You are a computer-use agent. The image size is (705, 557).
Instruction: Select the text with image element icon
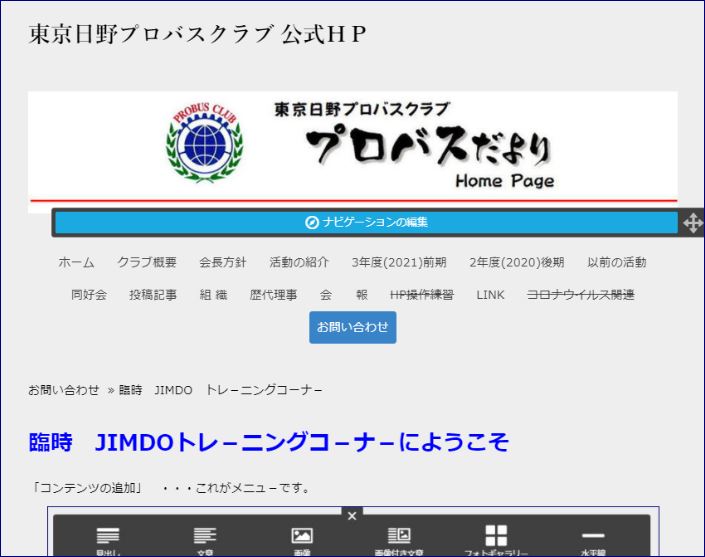pos(399,536)
